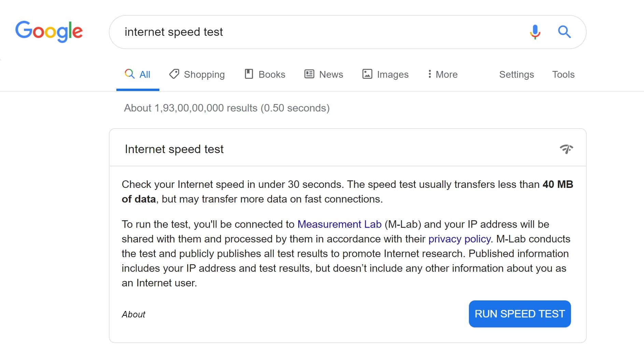Click the voice search microphone icon

535,32
